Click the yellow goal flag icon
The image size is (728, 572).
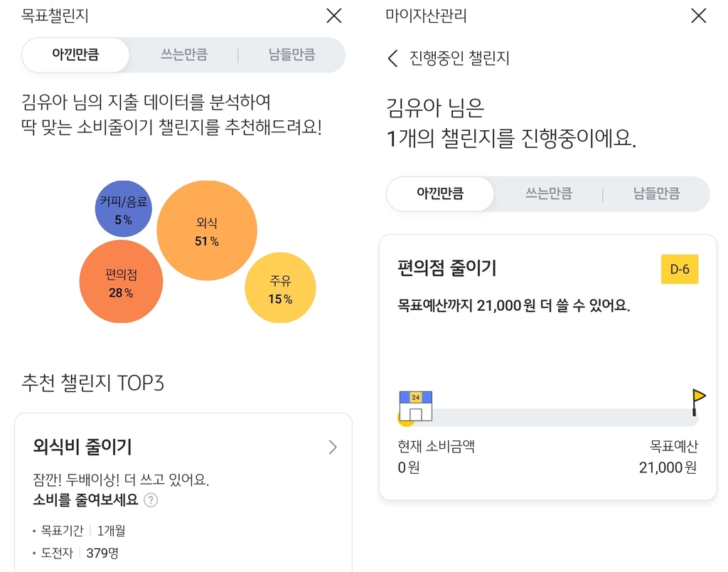(698, 401)
